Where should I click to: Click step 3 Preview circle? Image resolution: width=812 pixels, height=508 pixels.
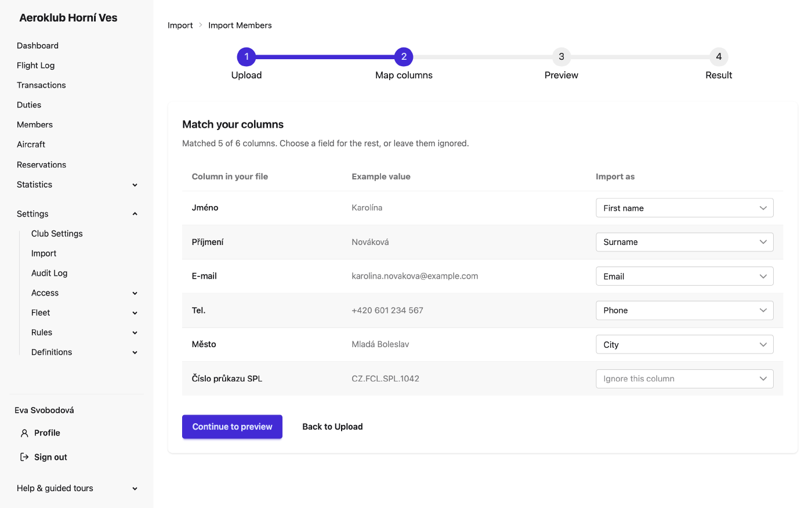coord(561,57)
